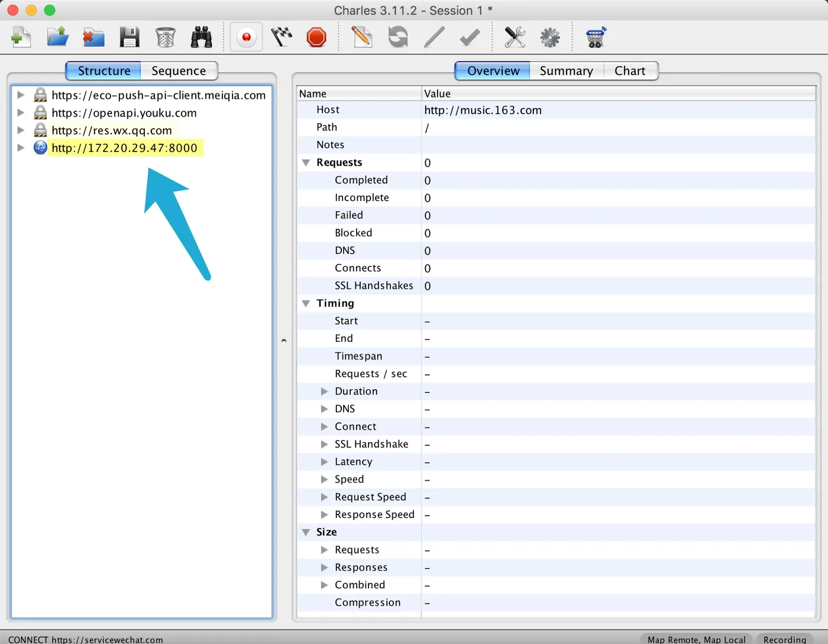Click CONNECT status bar message
Viewport: 828px width, 644px height.
[x=86, y=640]
